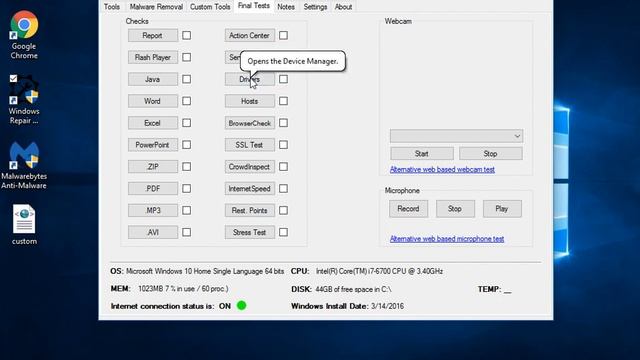Tick the .ZIP checkbox

[x=187, y=167]
